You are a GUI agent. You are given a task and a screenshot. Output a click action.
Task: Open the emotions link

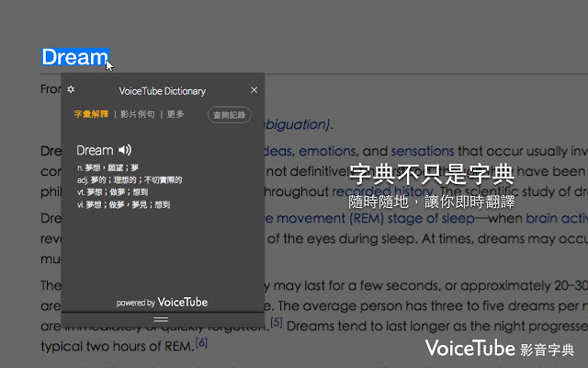tap(327, 151)
